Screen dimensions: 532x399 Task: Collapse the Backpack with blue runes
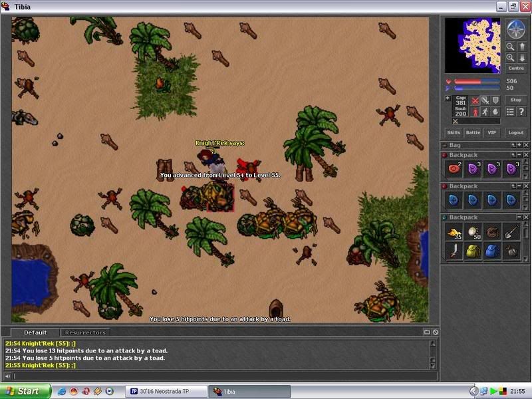(x=519, y=186)
